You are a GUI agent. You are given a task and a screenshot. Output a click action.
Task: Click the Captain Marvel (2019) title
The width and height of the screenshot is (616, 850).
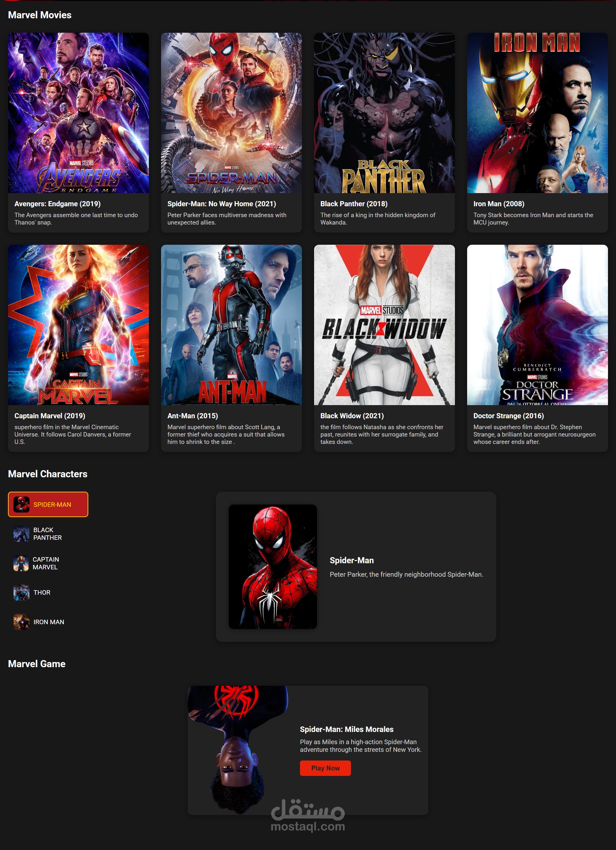(x=50, y=416)
